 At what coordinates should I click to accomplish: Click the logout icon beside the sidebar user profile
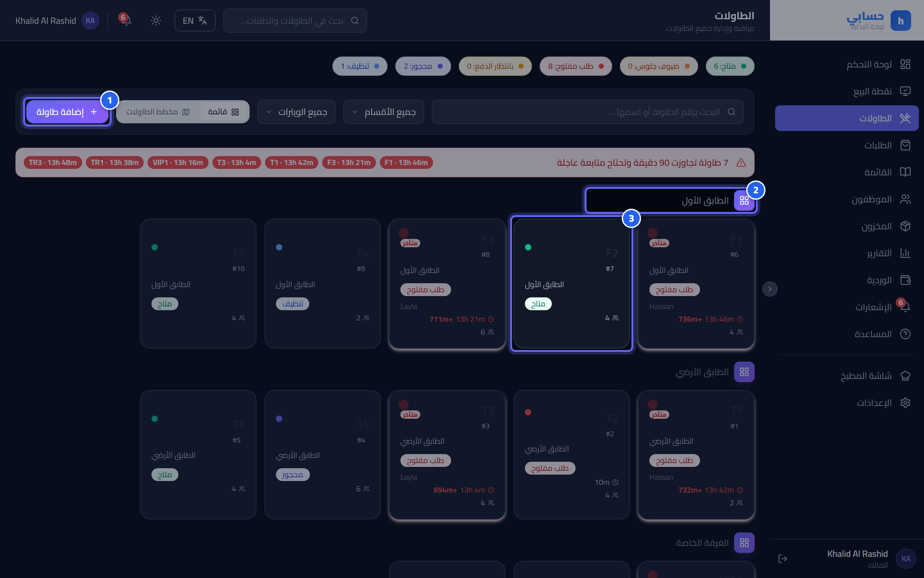point(783,558)
